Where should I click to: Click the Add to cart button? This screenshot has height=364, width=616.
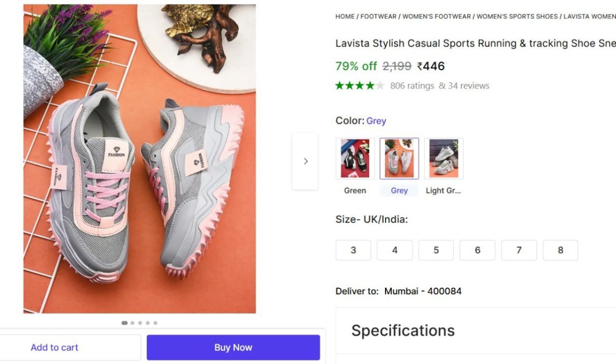point(54,347)
